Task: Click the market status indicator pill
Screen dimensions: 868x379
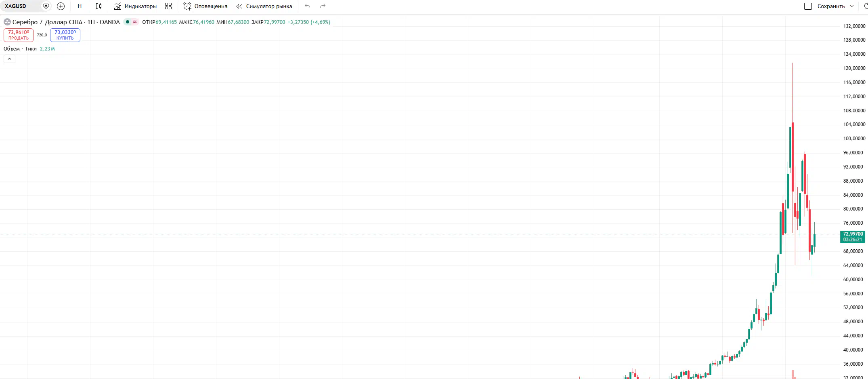Action: 131,22
